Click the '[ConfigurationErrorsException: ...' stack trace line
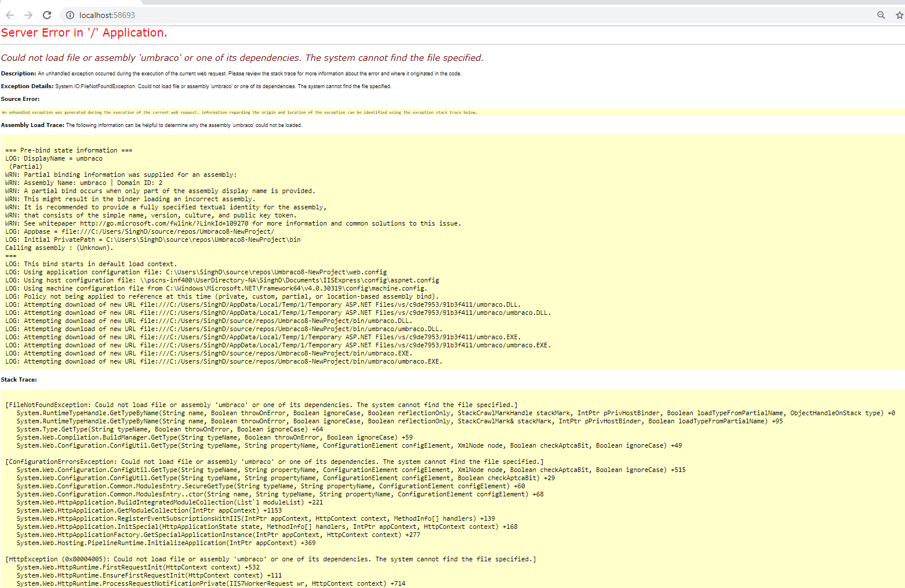905x588 pixels. pyautogui.click(x=274, y=462)
